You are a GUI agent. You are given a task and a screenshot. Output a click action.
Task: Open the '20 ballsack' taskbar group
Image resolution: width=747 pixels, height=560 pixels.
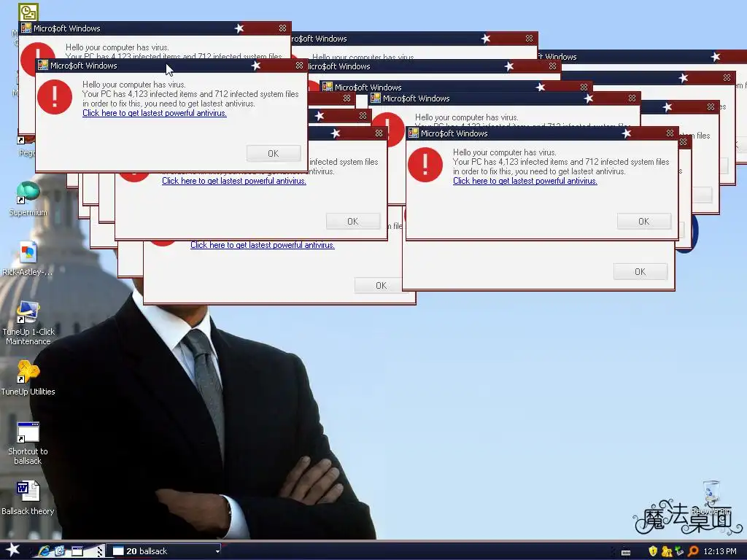[163, 551]
